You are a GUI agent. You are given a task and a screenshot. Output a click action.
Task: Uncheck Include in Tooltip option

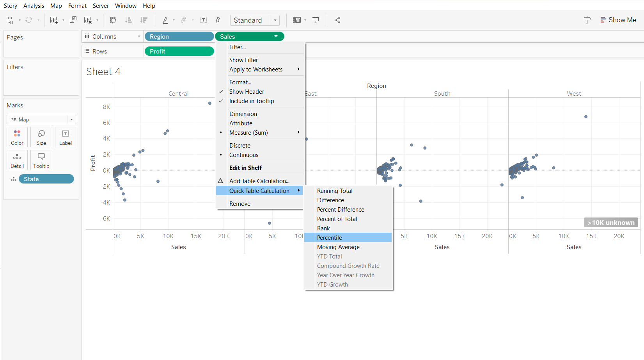(x=252, y=101)
